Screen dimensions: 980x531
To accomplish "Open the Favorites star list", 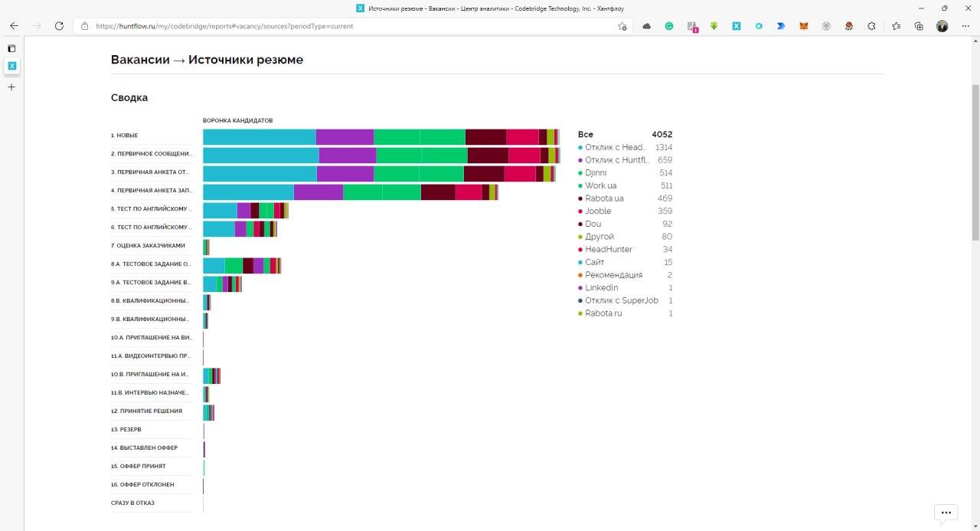I will [x=896, y=26].
